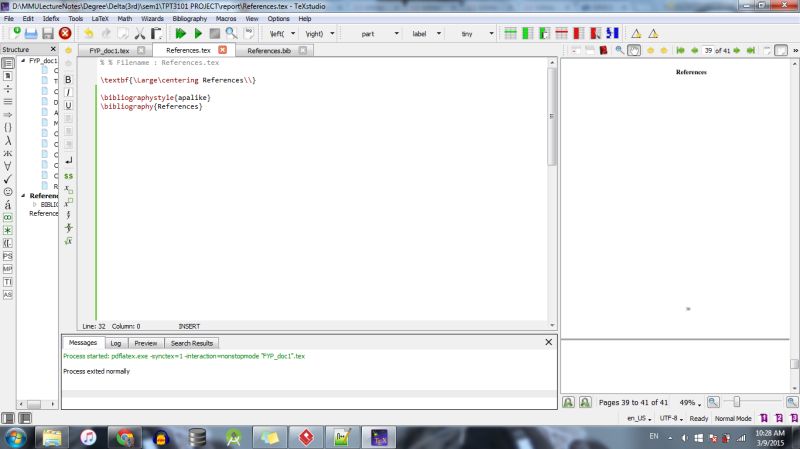Image resolution: width=800 pixels, height=449 pixels.
Task: Add a table row with the green row icon
Action: [510, 34]
